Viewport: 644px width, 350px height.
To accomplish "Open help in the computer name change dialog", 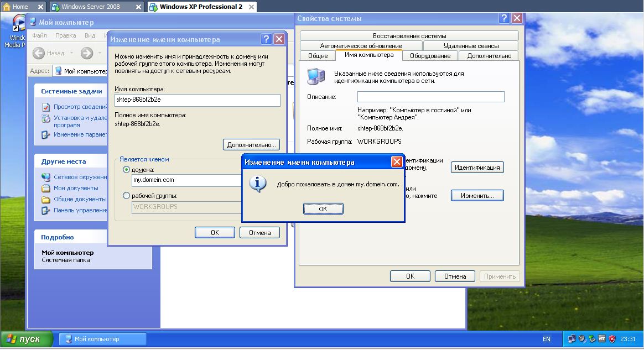I will 266,39.
